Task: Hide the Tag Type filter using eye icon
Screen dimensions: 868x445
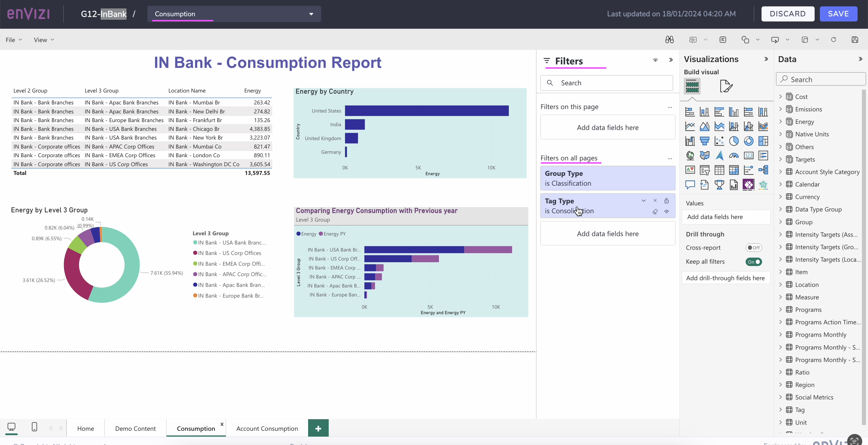Action: [666, 211]
